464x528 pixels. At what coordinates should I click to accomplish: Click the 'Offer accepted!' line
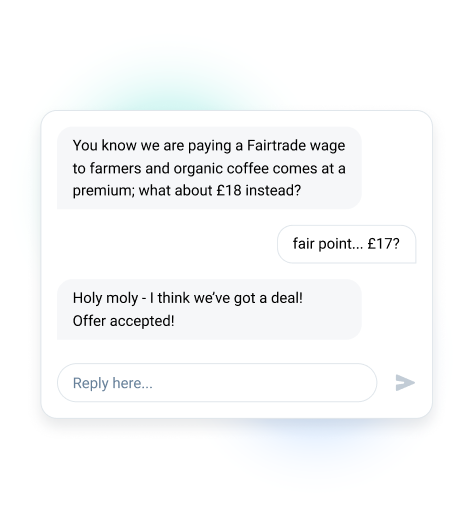(x=124, y=321)
